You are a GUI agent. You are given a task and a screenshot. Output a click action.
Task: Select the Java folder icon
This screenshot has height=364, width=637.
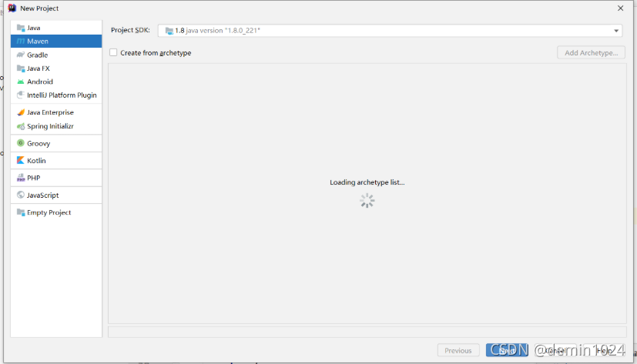pos(21,28)
